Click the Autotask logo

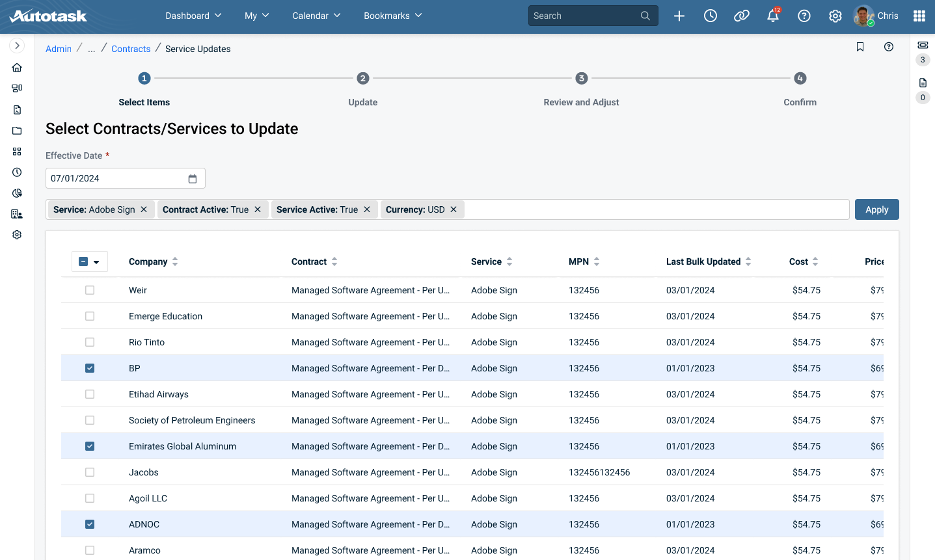tap(48, 16)
